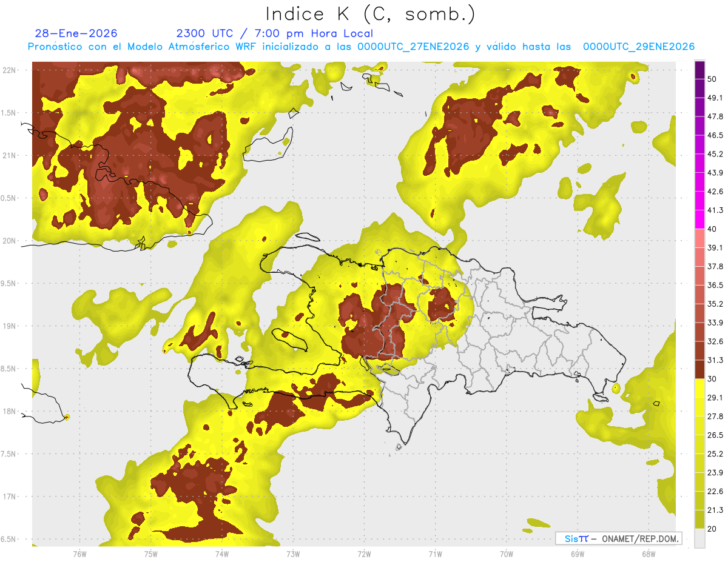
Task: Click the colorbar value "32.6"
Action: coord(715,341)
